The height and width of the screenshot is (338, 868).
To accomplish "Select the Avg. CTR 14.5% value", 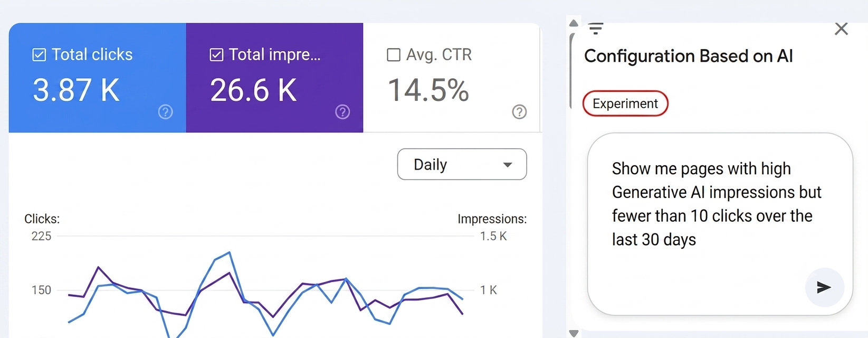I will [428, 90].
